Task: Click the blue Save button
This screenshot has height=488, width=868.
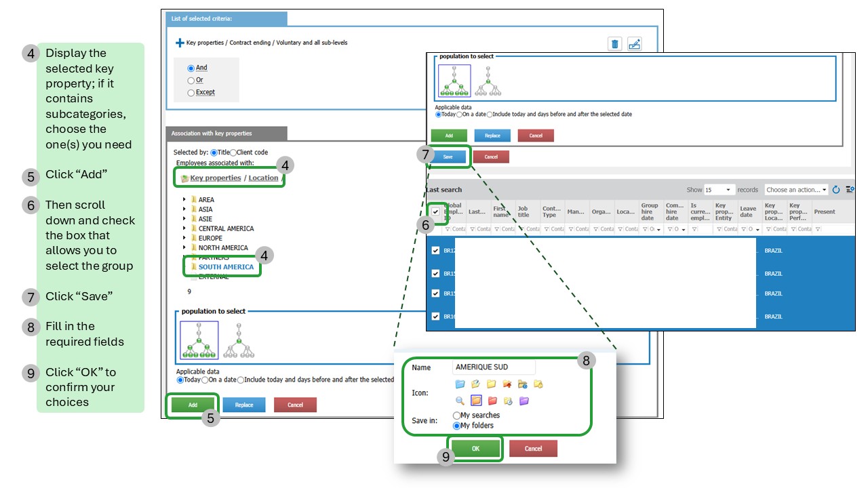Action: [x=448, y=157]
